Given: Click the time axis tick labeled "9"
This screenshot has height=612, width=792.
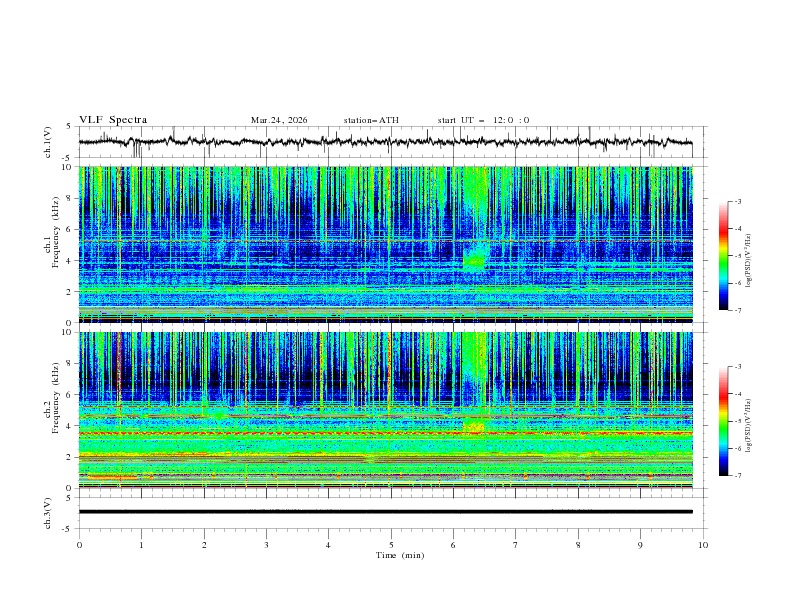Looking at the screenshot, I should tap(640, 545).
